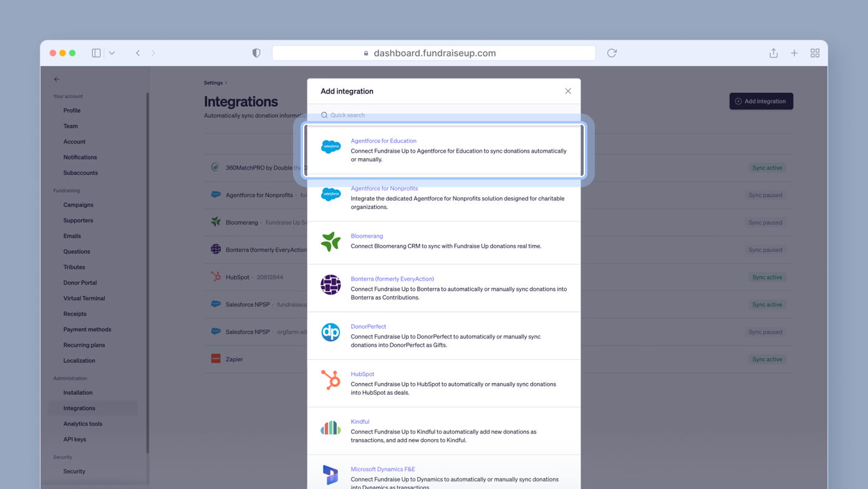Click the Bonterra logo in the dialog
The width and height of the screenshot is (868, 489).
(330, 285)
